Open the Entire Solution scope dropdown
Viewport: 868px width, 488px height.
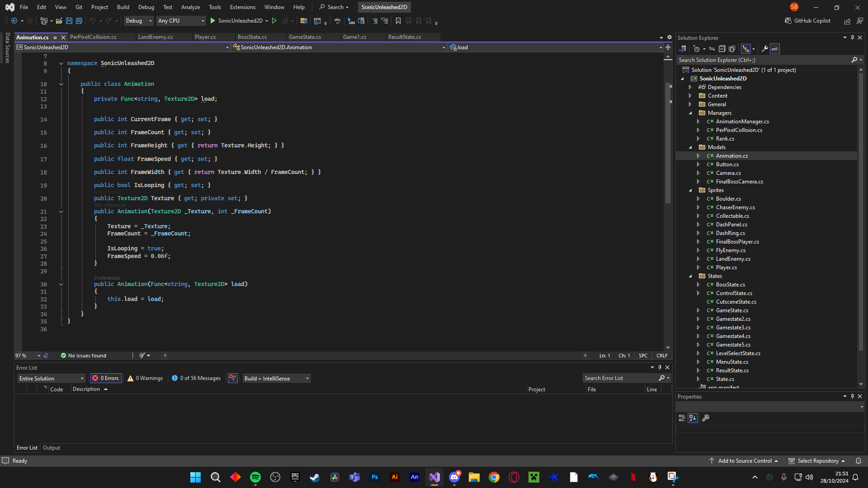(x=51, y=378)
